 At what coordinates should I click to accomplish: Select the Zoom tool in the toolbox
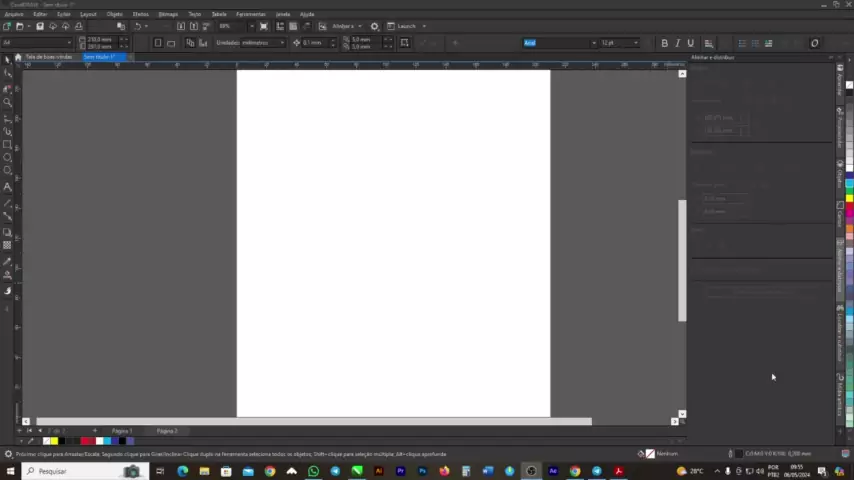pos(8,102)
